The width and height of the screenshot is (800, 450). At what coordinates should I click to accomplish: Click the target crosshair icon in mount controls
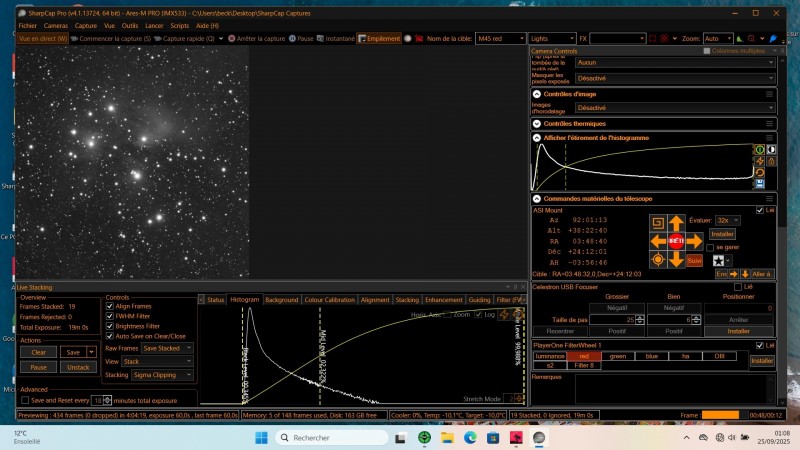[x=658, y=260]
